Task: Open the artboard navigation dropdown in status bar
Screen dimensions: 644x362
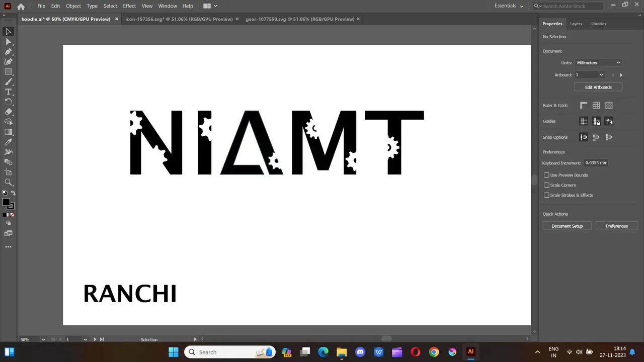Action: click(85, 339)
